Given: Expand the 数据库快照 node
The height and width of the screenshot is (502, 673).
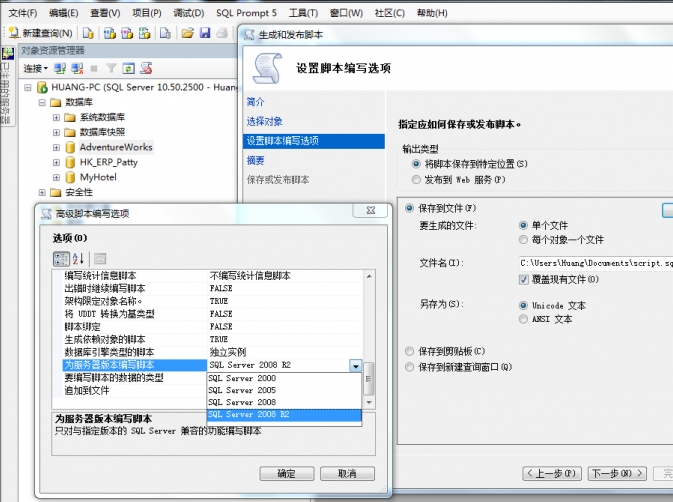Looking at the screenshot, I should [x=56, y=132].
